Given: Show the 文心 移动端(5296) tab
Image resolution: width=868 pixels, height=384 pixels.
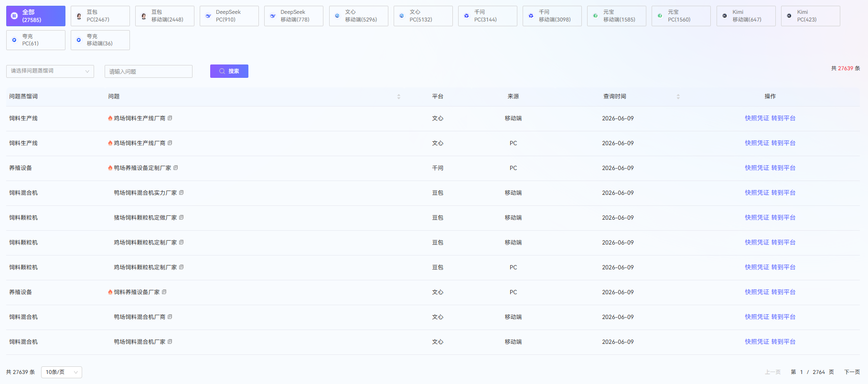Looking at the screenshot, I should point(359,16).
